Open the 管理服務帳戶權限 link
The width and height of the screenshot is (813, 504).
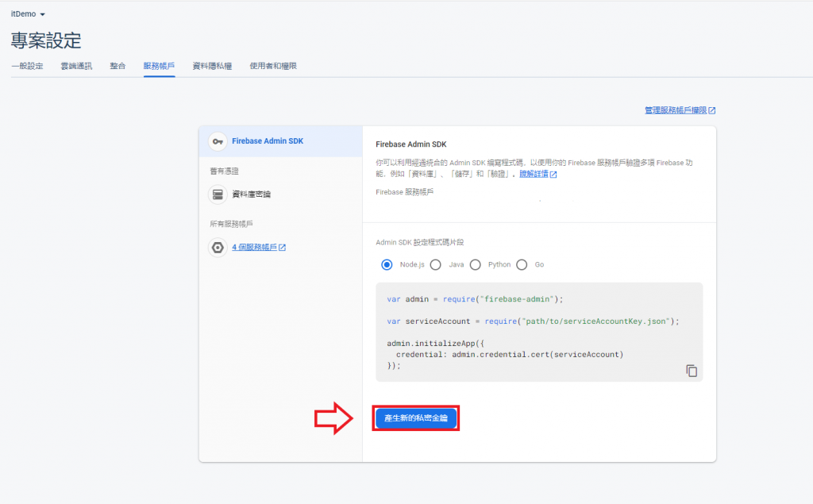[x=676, y=110]
